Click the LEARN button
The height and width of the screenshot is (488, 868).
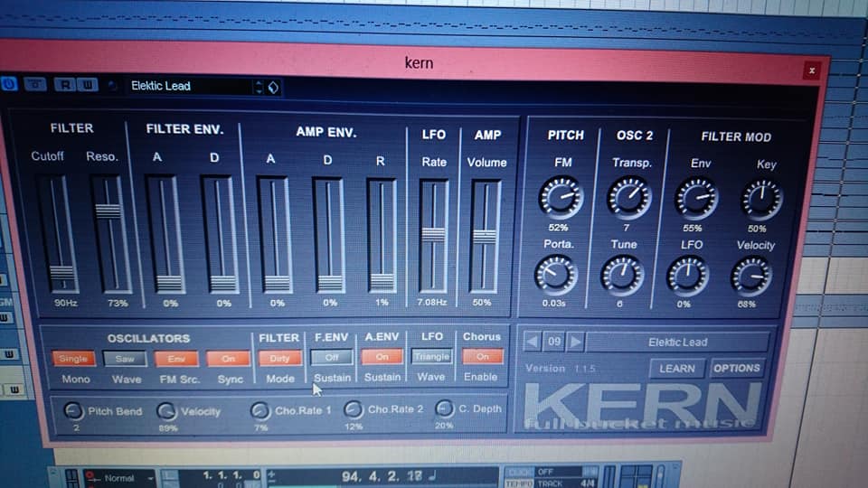click(x=677, y=369)
